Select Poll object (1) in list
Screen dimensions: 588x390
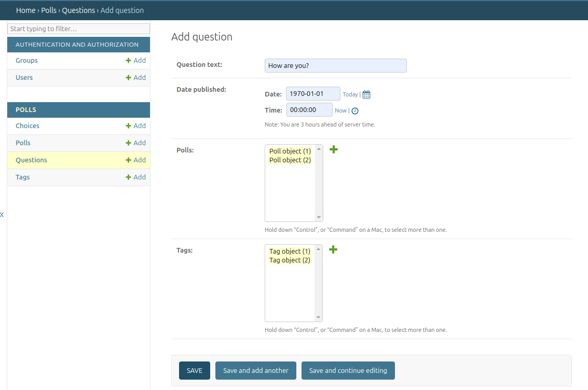(x=290, y=151)
